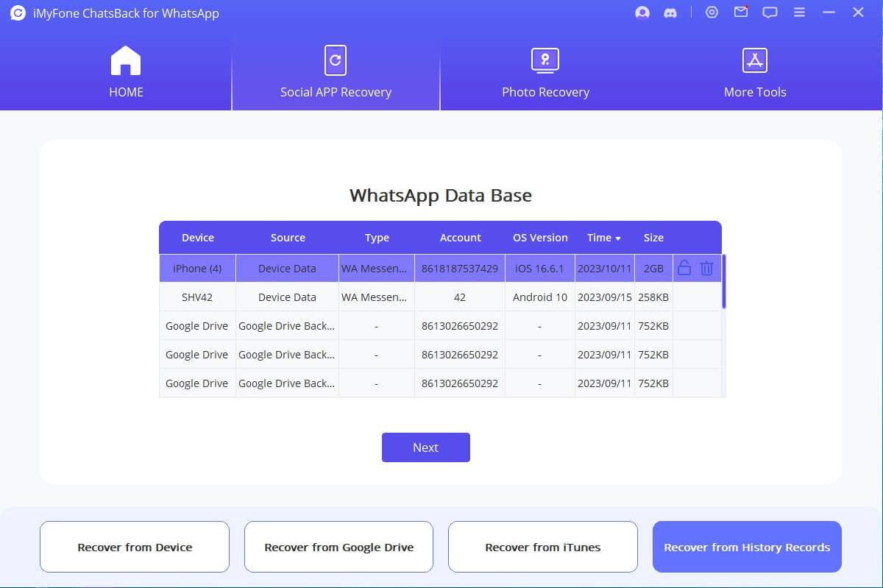This screenshot has height=588, width=883.
Task: Click the Next button
Action: tap(425, 447)
